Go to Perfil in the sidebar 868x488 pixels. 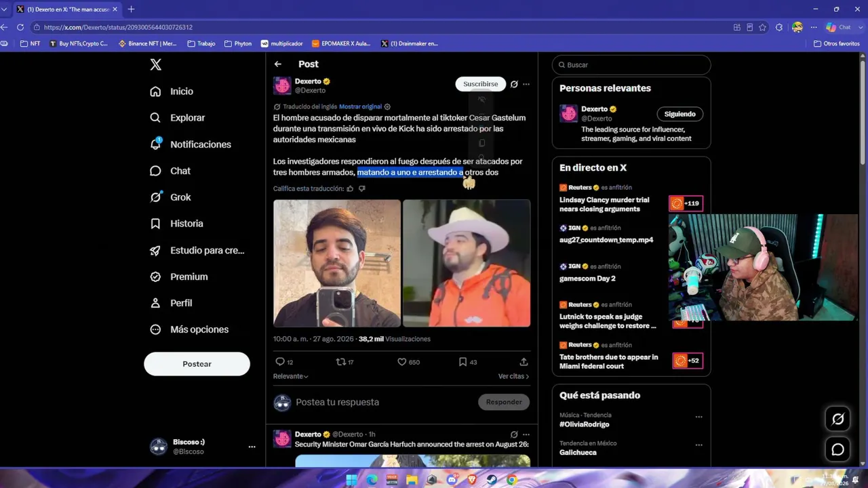tap(171, 303)
